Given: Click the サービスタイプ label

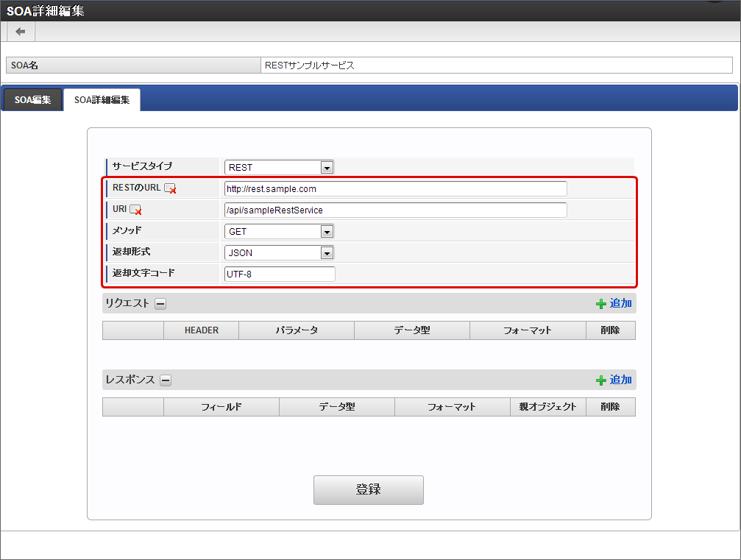Looking at the screenshot, I should click(x=142, y=166).
